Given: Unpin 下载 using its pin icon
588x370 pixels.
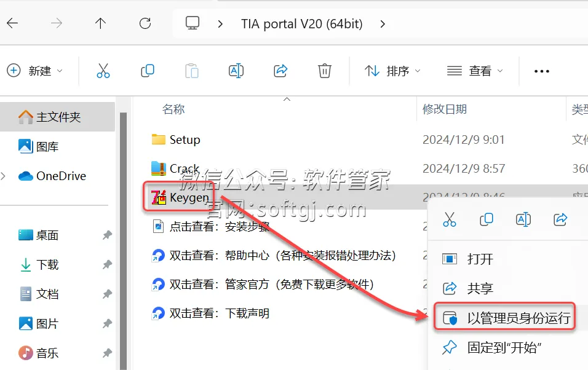Looking at the screenshot, I should coord(107,265).
